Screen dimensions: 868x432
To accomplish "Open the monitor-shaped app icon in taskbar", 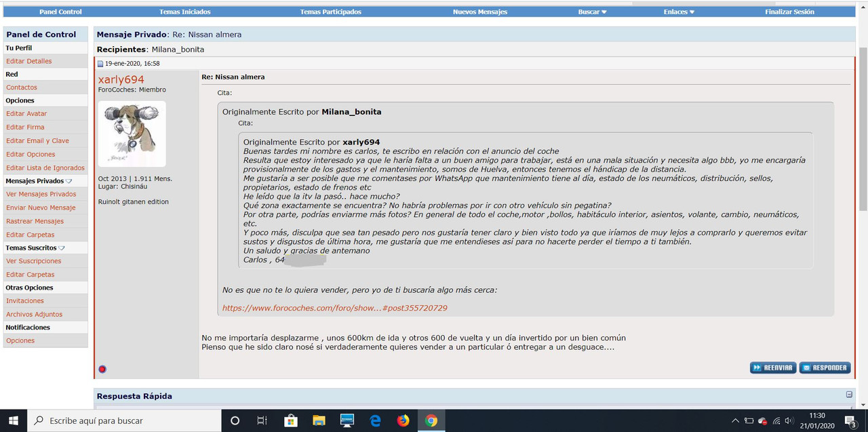I will (x=347, y=420).
